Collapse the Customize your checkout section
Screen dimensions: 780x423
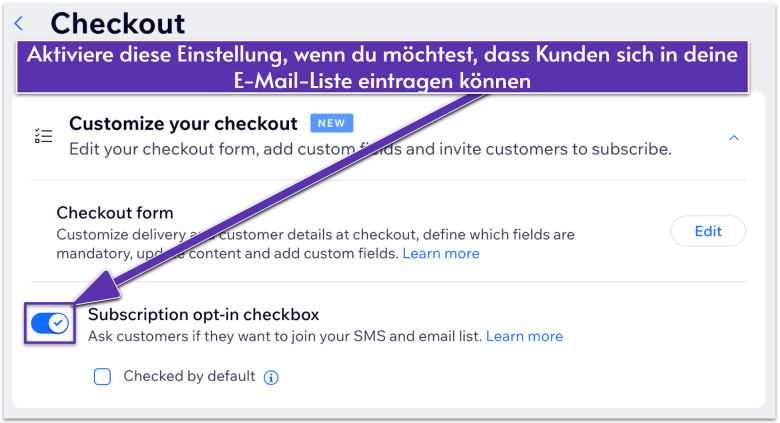(734, 137)
